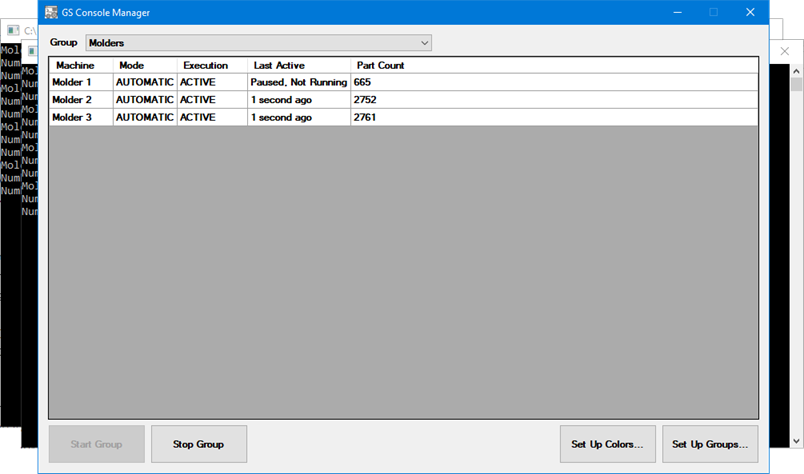The image size is (804, 474).
Task: Click the Paused, Not Running status cell
Action: 298,82
